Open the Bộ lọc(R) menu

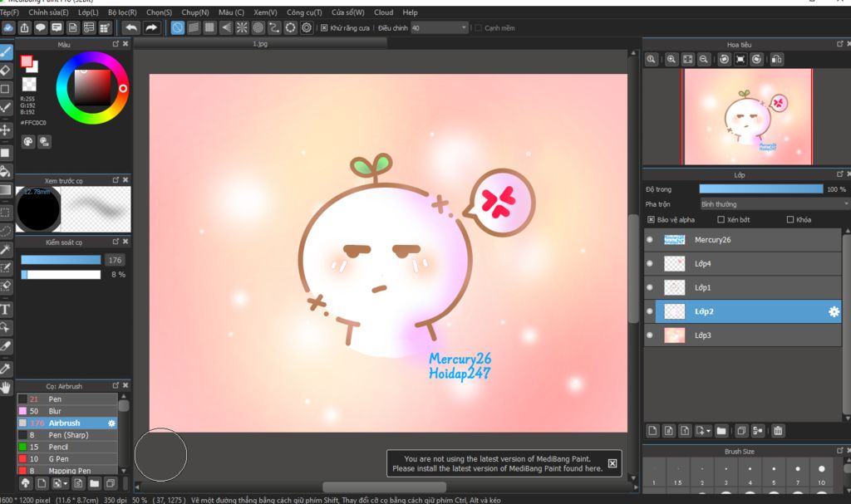coord(122,12)
